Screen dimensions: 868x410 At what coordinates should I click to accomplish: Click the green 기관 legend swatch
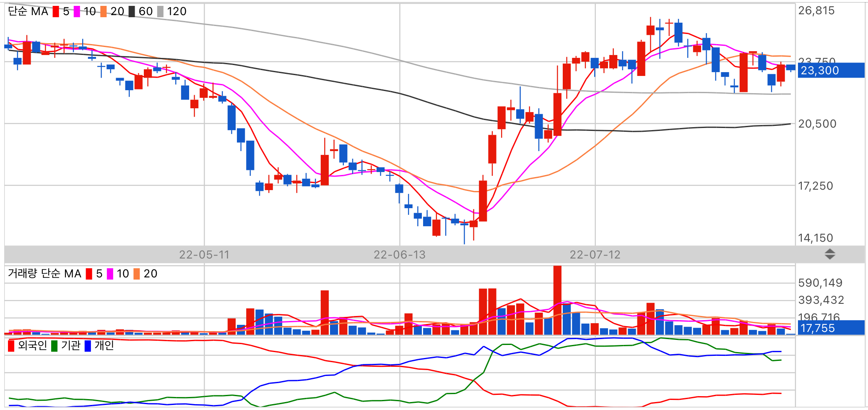pyautogui.click(x=54, y=346)
